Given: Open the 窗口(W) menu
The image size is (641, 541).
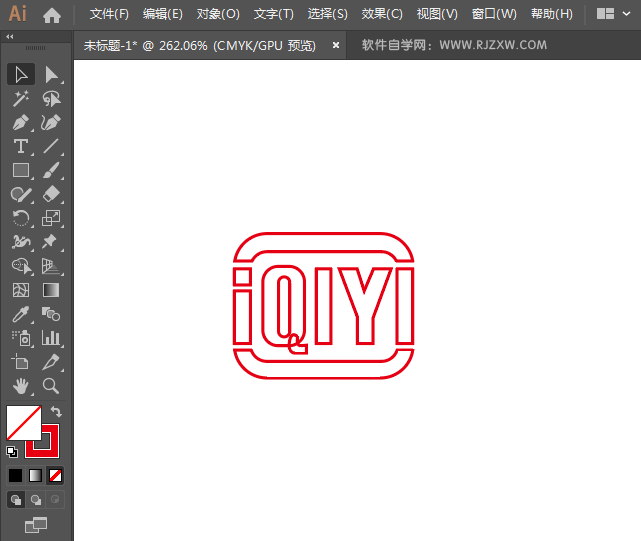Looking at the screenshot, I should [x=494, y=14].
